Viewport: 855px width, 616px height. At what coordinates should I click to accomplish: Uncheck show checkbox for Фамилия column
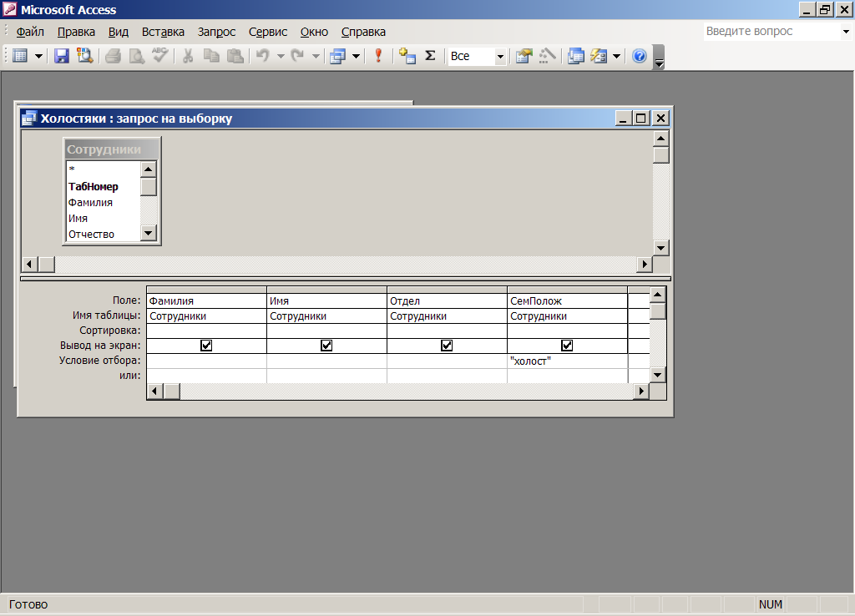point(206,345)
